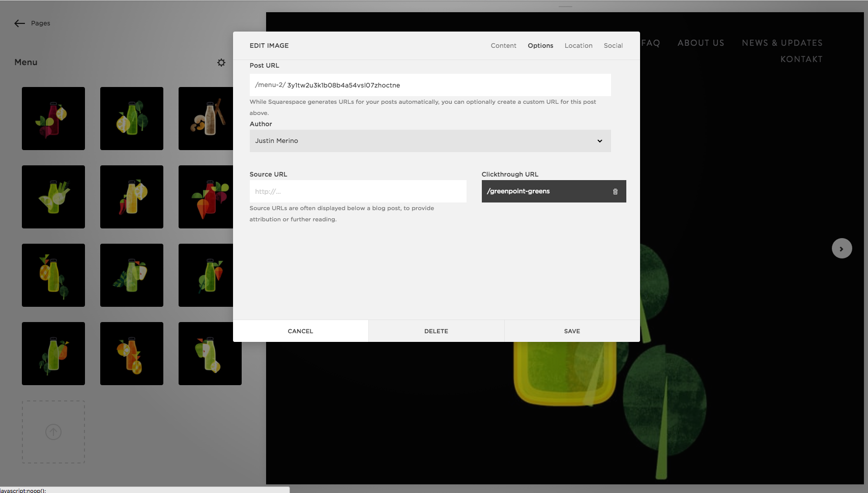
Task: Select the green bottle with strawberry thumbnail
Action: tap(206, 275)
